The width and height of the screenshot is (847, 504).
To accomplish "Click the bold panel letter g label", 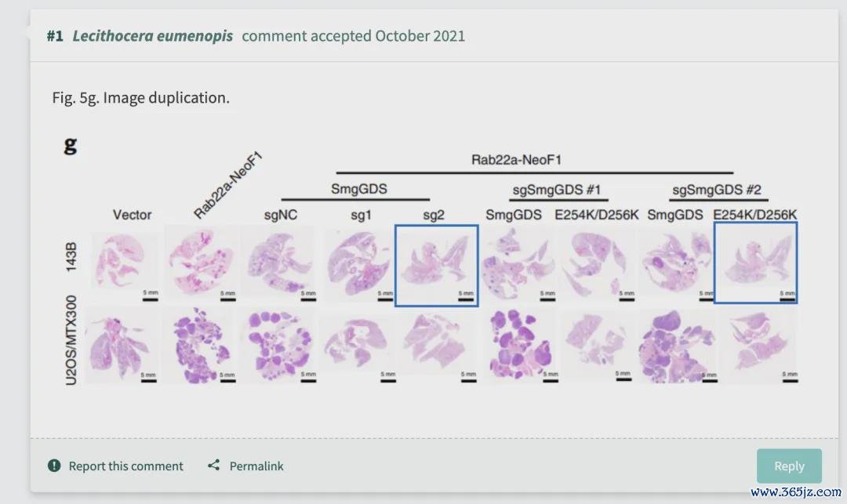I will pyautogui.click(x=71, y=145).
